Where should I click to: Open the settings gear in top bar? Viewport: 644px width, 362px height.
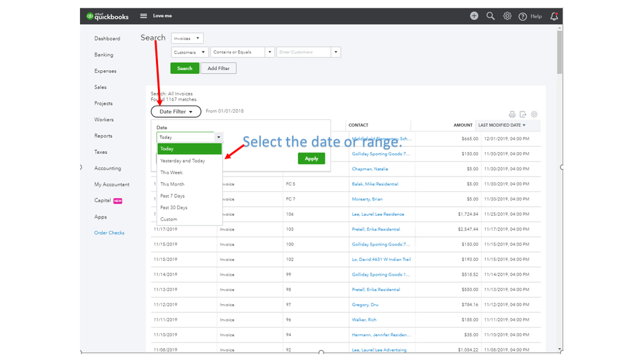coord(507,16)
